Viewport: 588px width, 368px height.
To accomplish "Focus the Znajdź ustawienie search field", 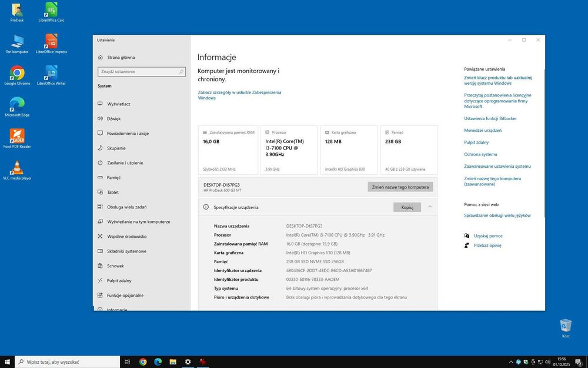I will click(141, 71).
